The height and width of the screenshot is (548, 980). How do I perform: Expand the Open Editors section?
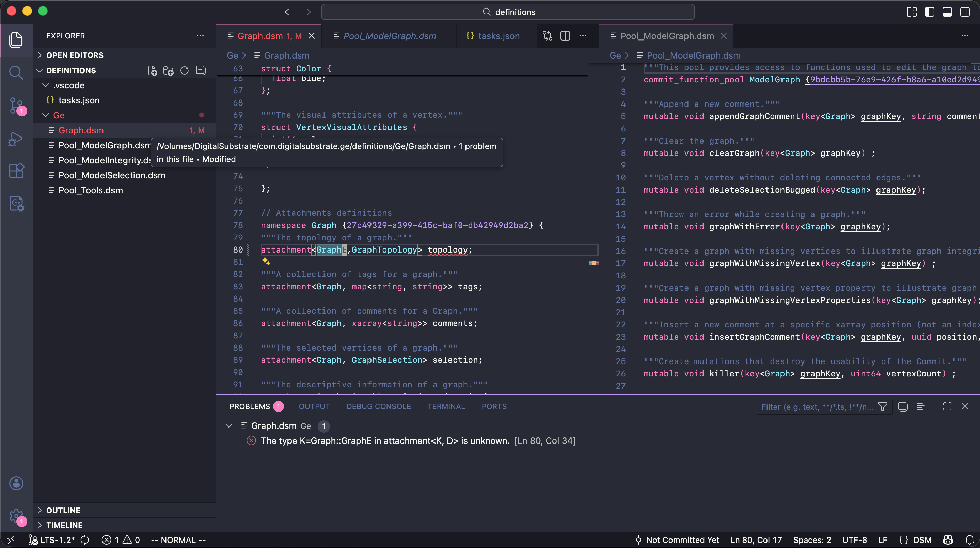click(75, 55)
